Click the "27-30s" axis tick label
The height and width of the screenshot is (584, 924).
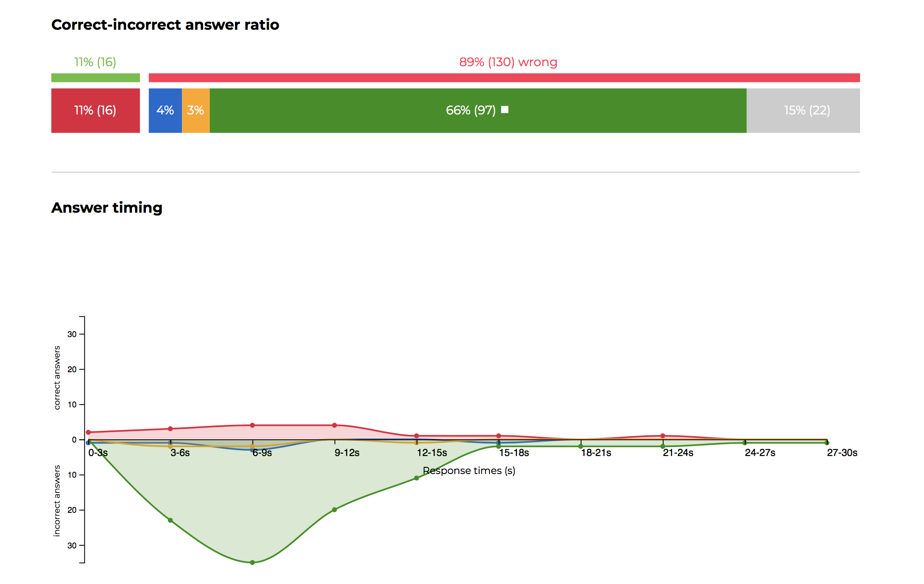tap(842, 452)
